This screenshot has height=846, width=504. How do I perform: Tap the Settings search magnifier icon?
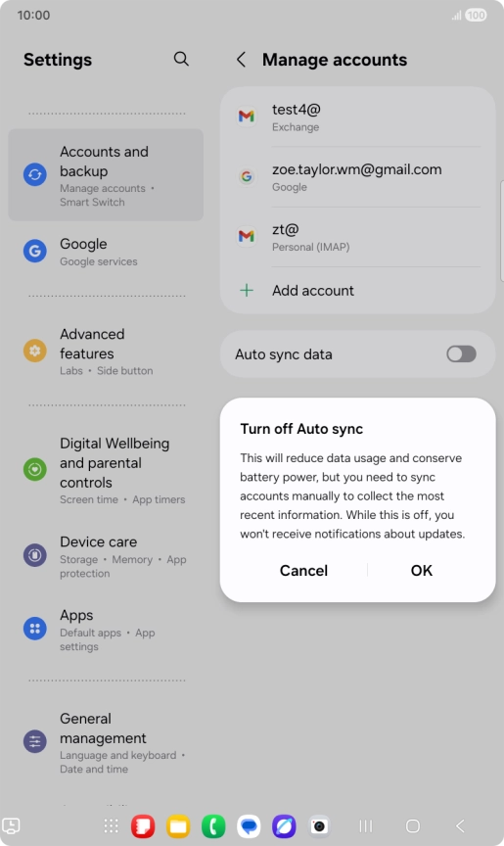[181, 59]
